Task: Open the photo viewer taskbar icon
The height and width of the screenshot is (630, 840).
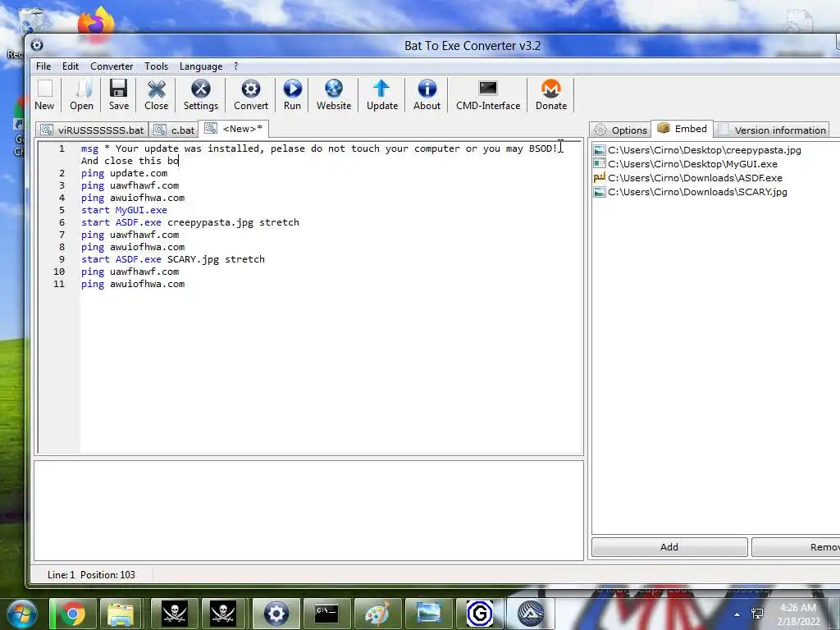Action: 429,613
